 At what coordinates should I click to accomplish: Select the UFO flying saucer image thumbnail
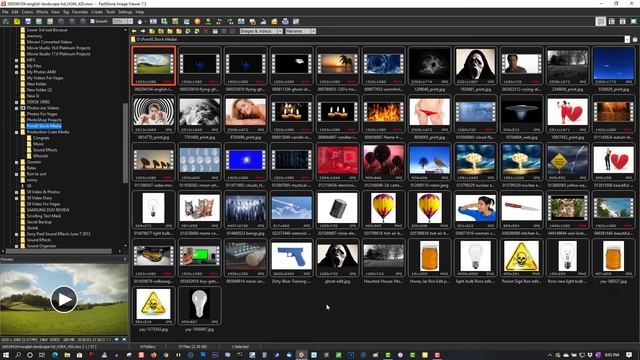522,111
